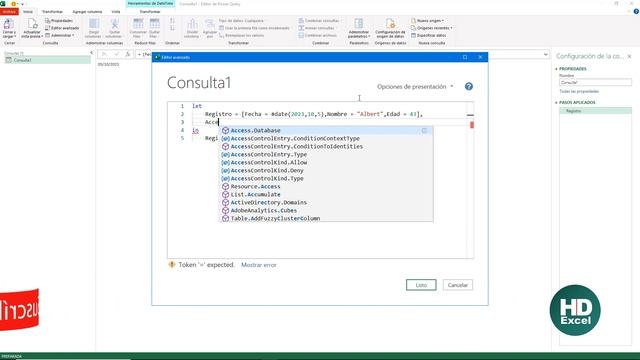
Task: Select Consulta1 in the queries pane
Action: click(x=47, y=60)
